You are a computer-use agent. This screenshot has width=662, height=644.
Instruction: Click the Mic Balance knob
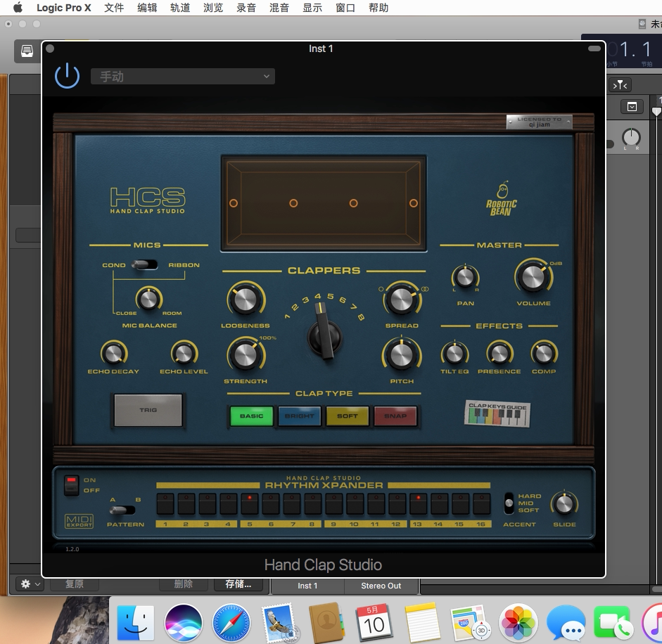coord(149,299)
